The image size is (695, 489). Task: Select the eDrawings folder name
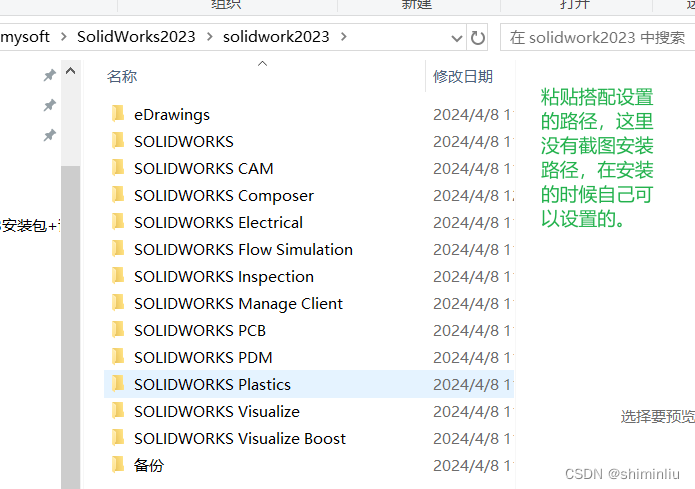pyautogui.click(x=172, y=114)
